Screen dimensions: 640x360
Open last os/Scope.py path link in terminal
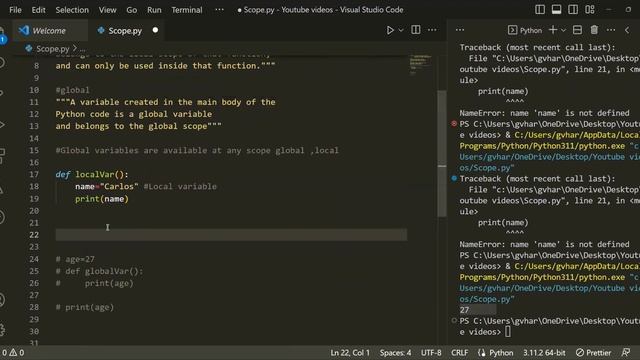(487, 299)
